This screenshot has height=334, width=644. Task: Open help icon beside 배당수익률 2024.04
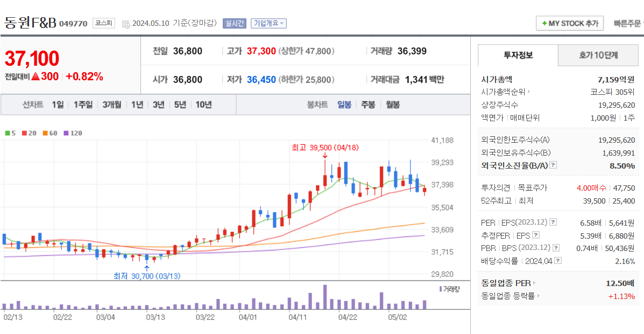558,261
